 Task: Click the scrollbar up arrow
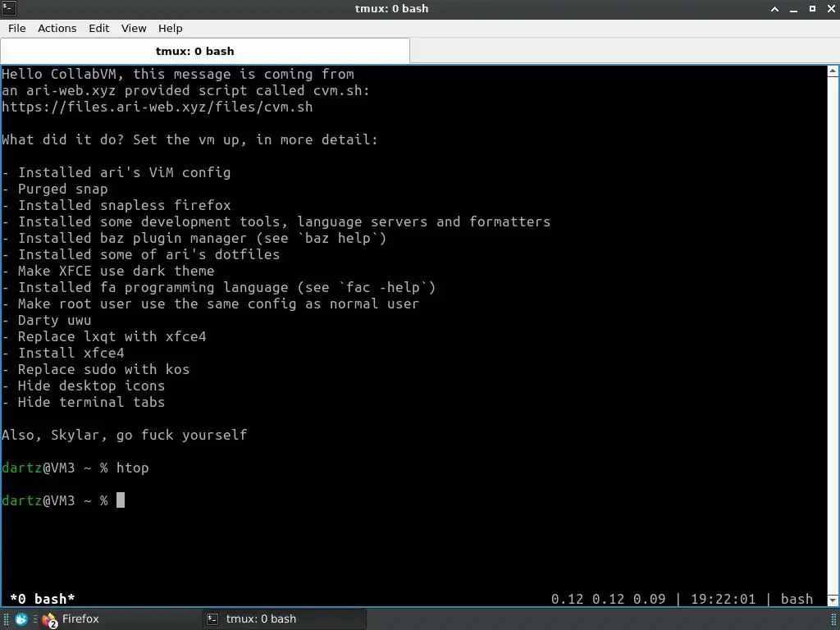point(833,71)
